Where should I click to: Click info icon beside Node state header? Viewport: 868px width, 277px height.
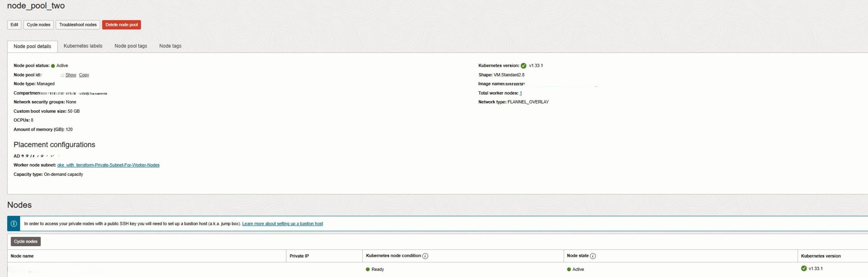(x=593, y=256)
